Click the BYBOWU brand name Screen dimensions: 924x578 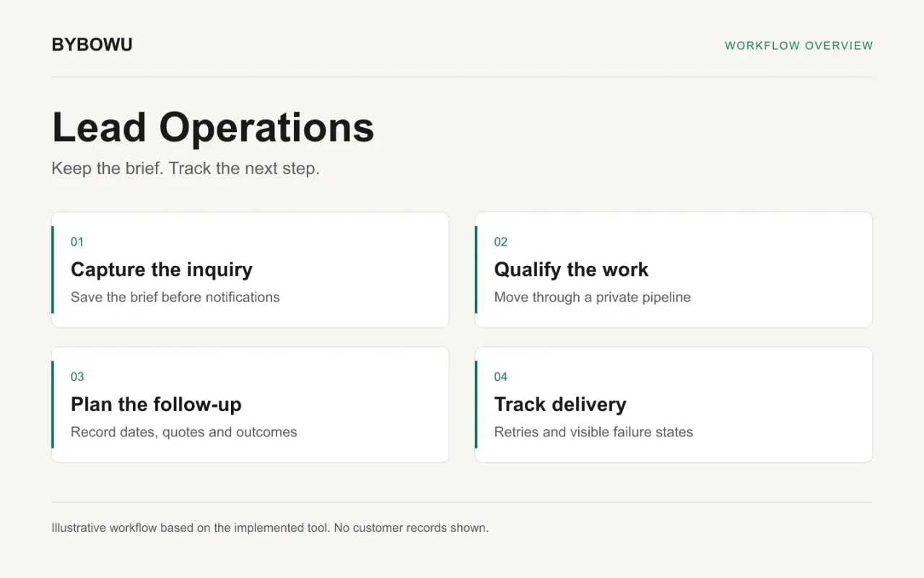[92, 45]
